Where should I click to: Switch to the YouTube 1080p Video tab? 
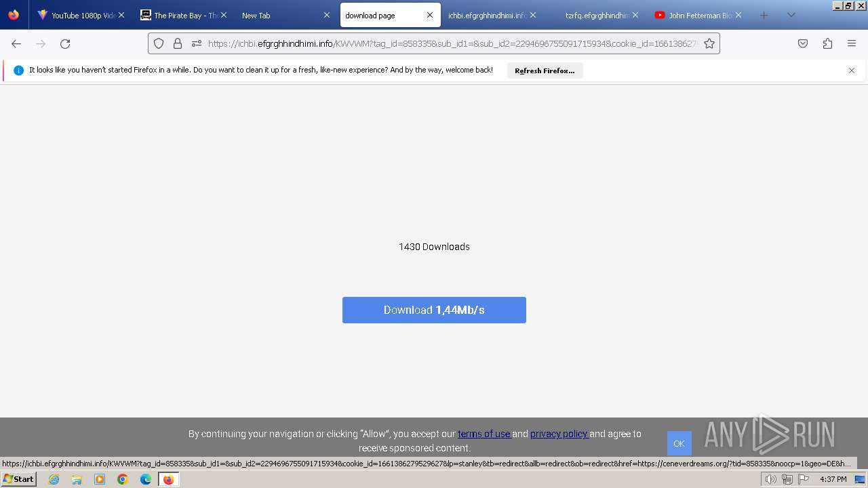(x=80, y=15)
